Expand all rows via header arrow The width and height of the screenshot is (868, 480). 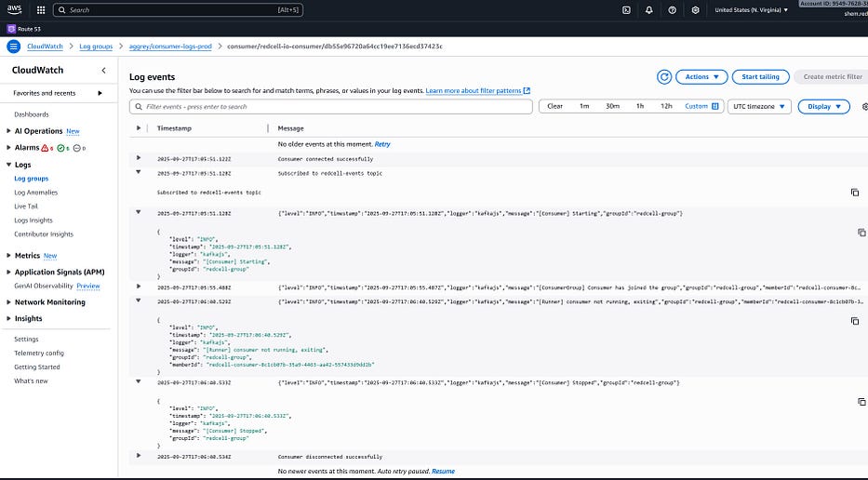point(139,128)
